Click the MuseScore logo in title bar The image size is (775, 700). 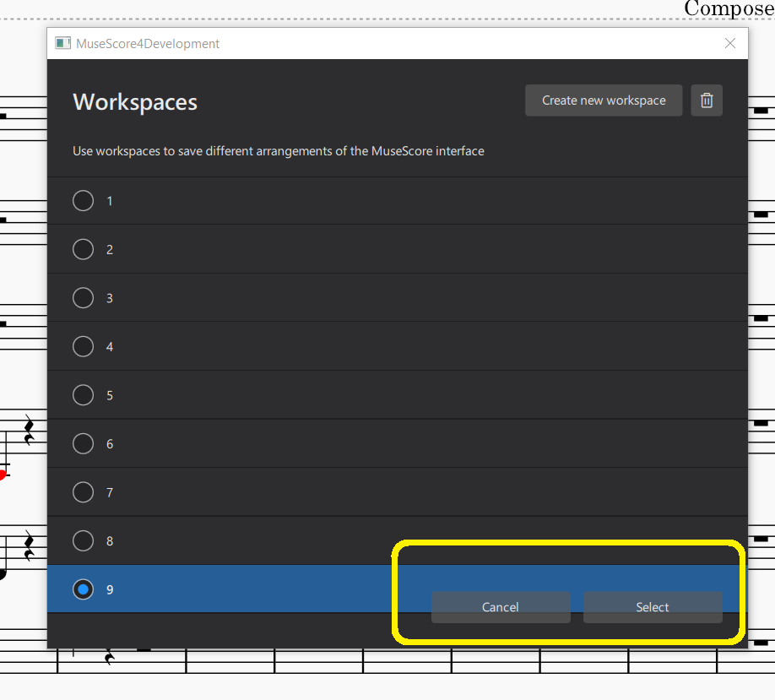coord(62,42)
